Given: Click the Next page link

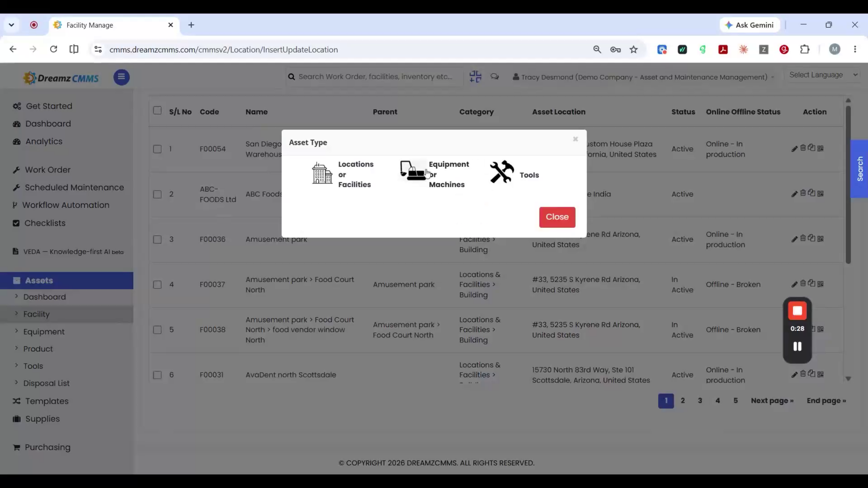Looking at the screenshot, I should (x=772, y=401).
